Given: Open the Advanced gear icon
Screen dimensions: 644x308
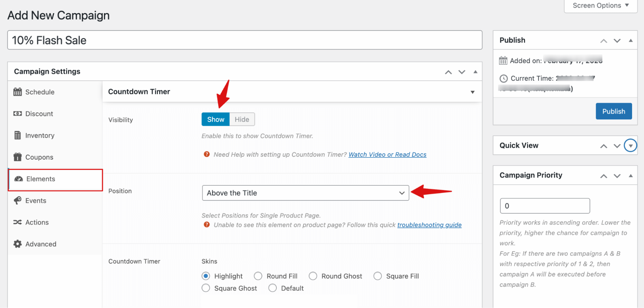Looking at the screenshot, I should point(18,244).
